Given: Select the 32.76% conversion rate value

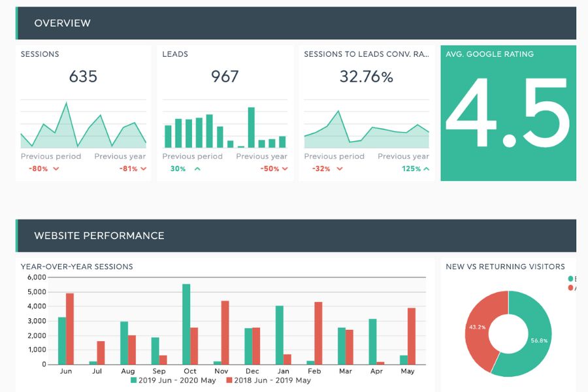Looking at the screenshot, I should [367, 76].
